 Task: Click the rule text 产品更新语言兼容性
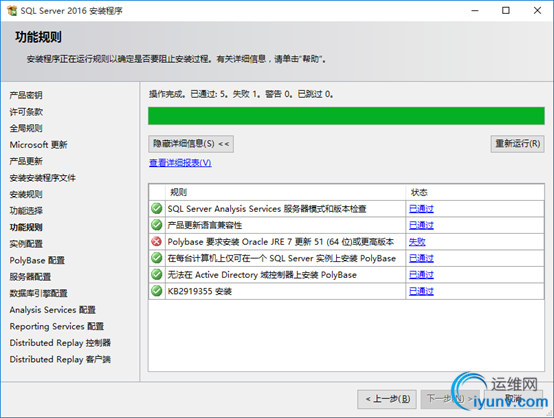click(205, 225)
